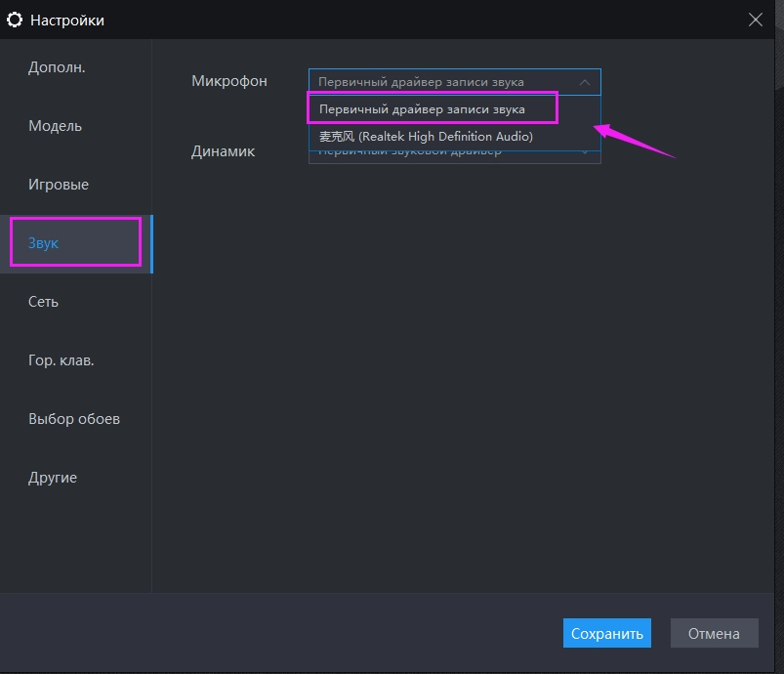The height and width of the screenshot is (674, 784).
Task: Select the Звук tab in sidebar
Action: click(44, 243)
